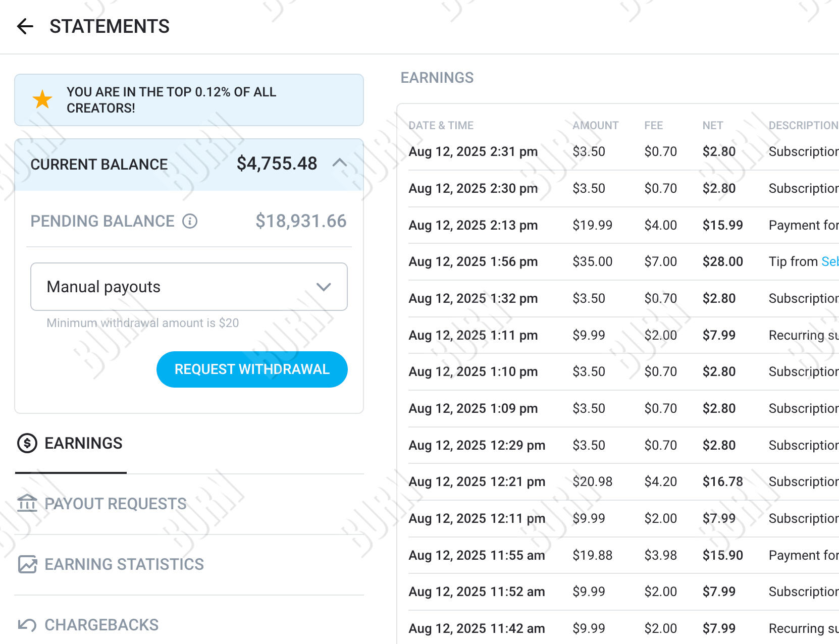This screenshot has height=644, width=839.
Task: Select the $20.98 subscription earnings row
Action: point(621,481)
